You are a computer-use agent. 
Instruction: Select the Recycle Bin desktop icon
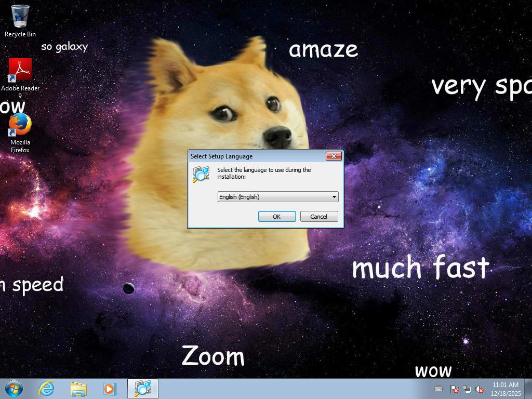tap(20, 17)
